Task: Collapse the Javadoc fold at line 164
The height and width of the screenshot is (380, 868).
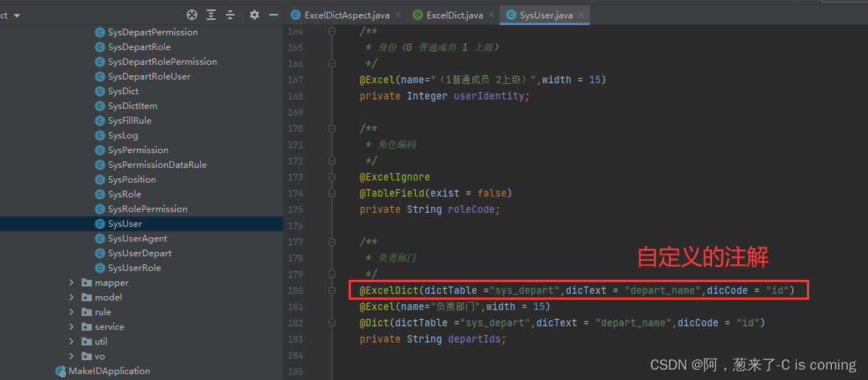Action: 332,32
